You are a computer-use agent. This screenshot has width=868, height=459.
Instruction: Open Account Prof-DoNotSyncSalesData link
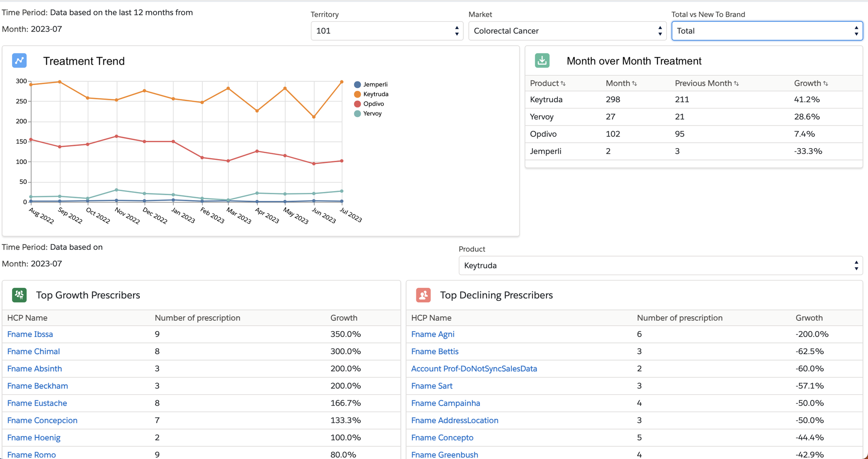point(474,369)
